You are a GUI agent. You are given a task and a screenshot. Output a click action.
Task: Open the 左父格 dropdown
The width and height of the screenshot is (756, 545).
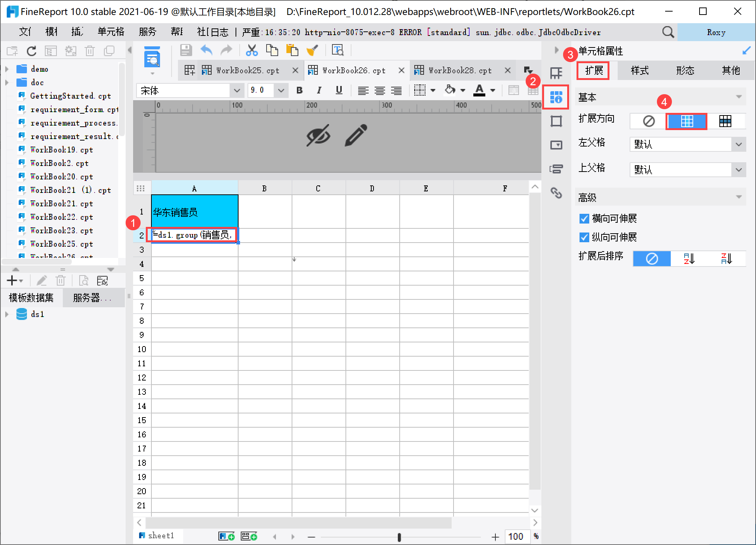point(738,144)
